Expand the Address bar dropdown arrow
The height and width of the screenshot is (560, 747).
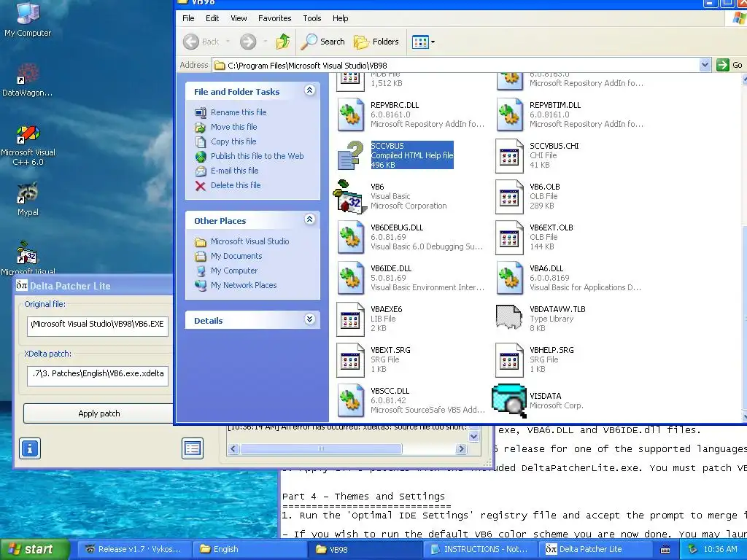point(705,65)
